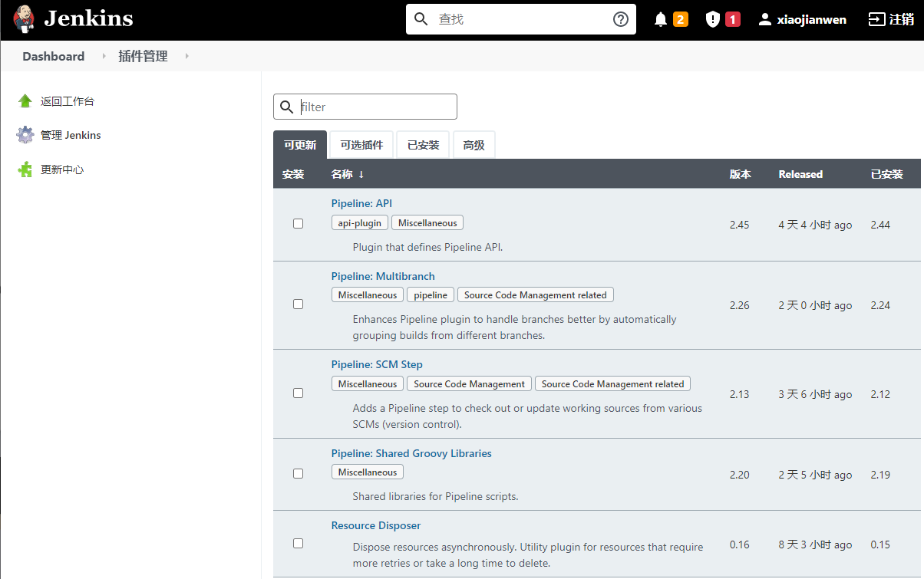Open Pipeline: SCM Step plugin link
Viewport: 924px width, 579px height.
(377, 364)
